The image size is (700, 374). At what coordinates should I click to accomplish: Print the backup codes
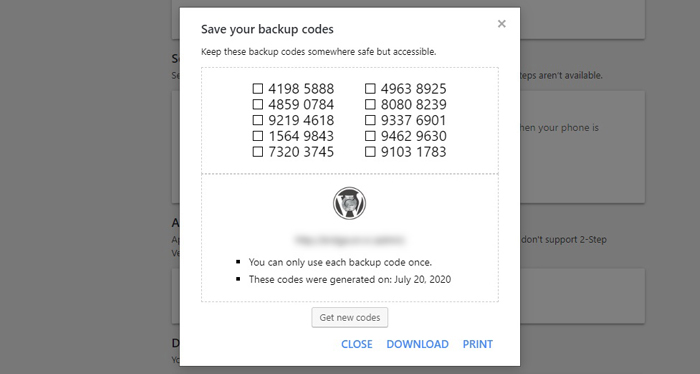[478, 344]
